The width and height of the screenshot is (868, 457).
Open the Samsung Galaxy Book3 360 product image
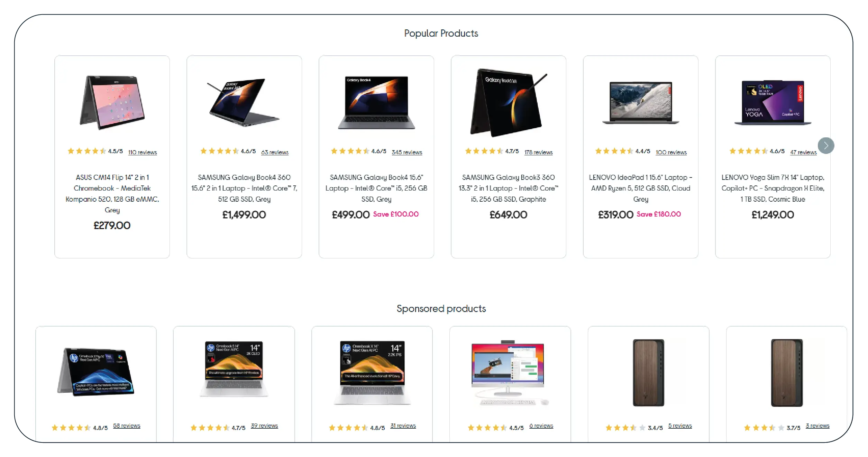click(509, 102)
